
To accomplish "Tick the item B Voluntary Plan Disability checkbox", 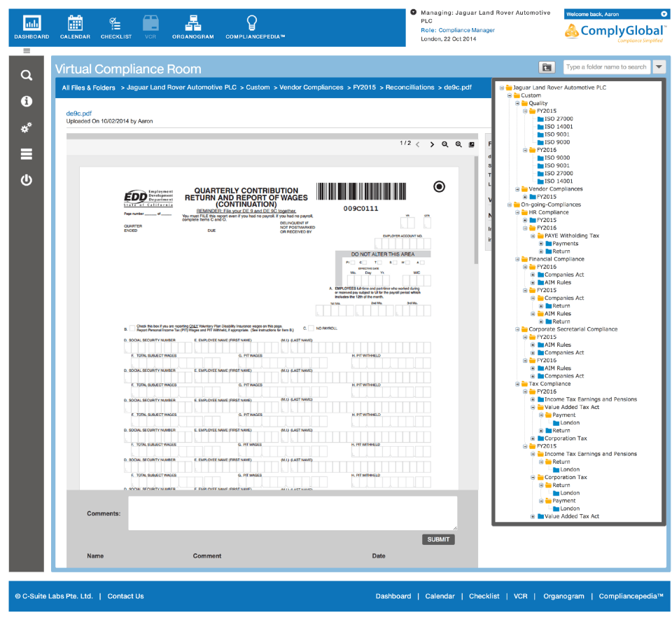I will [132, 329].
